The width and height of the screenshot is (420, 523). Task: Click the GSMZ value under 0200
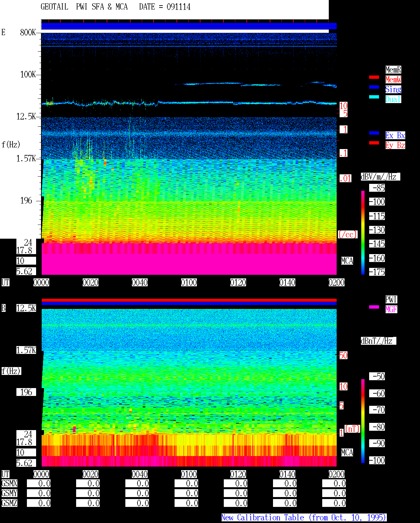tap(334, 503)
